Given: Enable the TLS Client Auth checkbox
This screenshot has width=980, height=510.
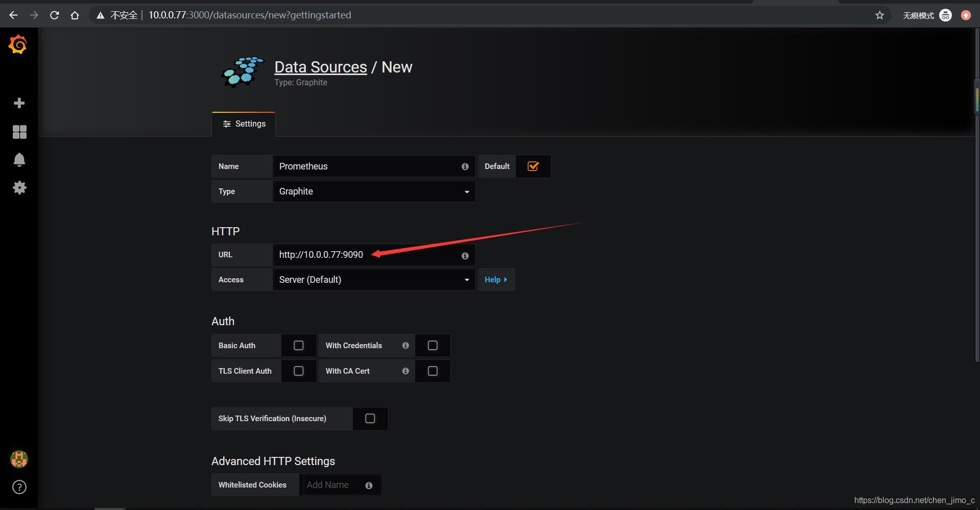Looking at the screenshot, I should pos(299,371).
